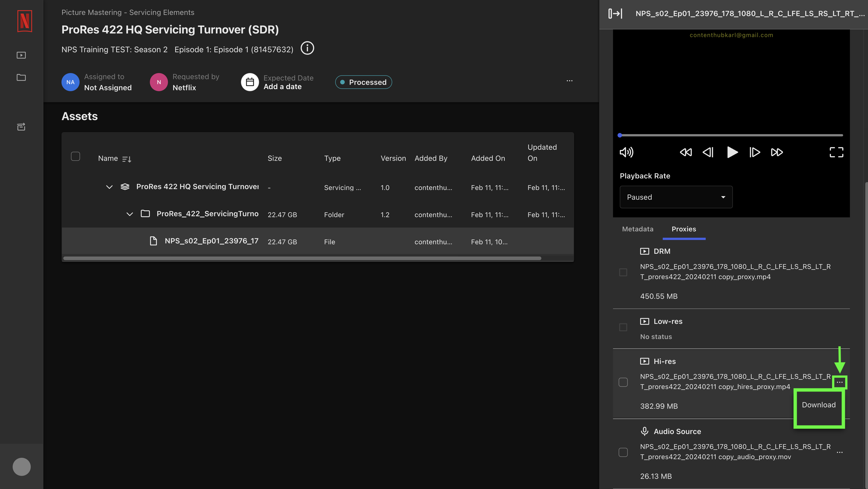Click the folder icon of ProRes_422_ServicingTurno row
This screenshot has width=868, height=489.
145,214
